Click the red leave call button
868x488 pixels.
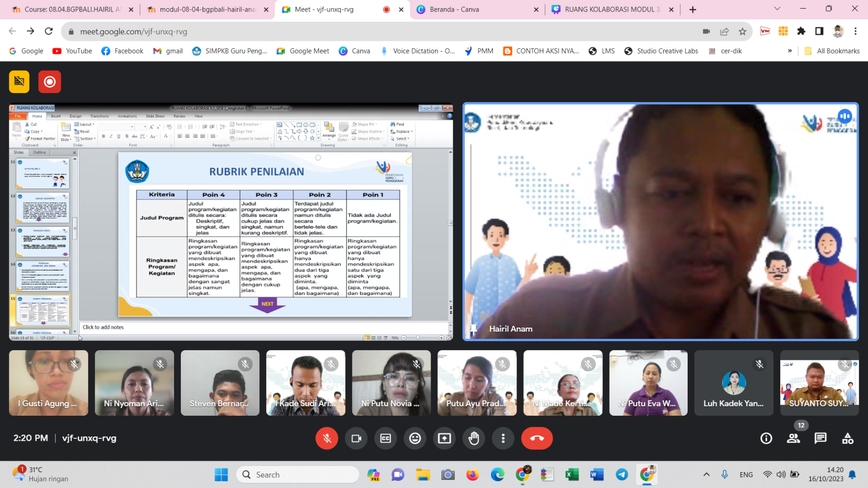[537, 438]
